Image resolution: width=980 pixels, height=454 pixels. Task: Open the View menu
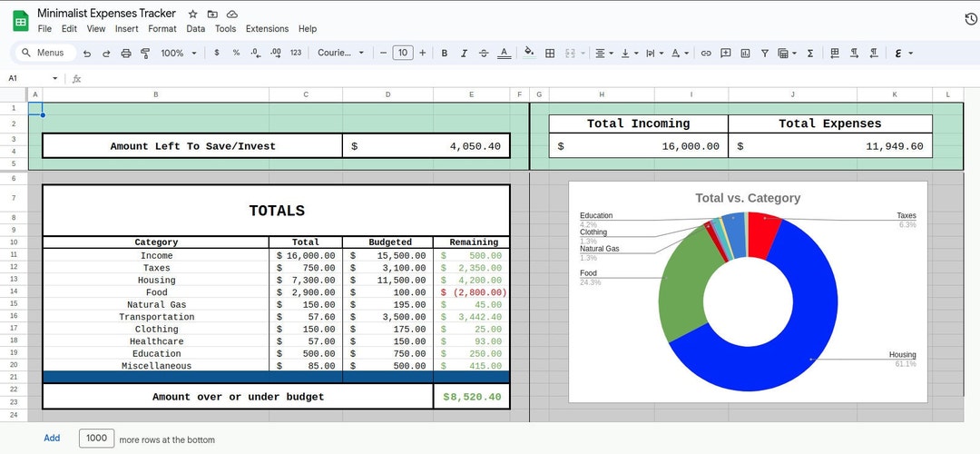pos(96,29)
